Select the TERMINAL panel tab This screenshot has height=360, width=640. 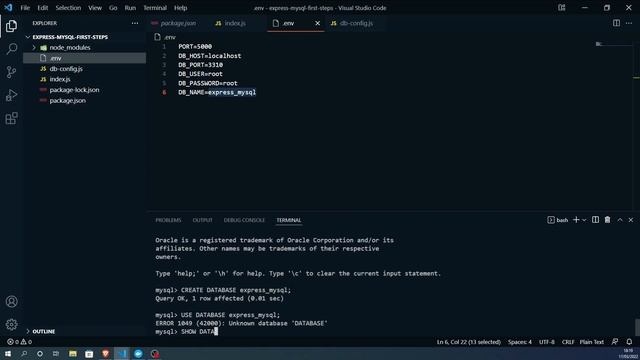click(x=289, y=220)
